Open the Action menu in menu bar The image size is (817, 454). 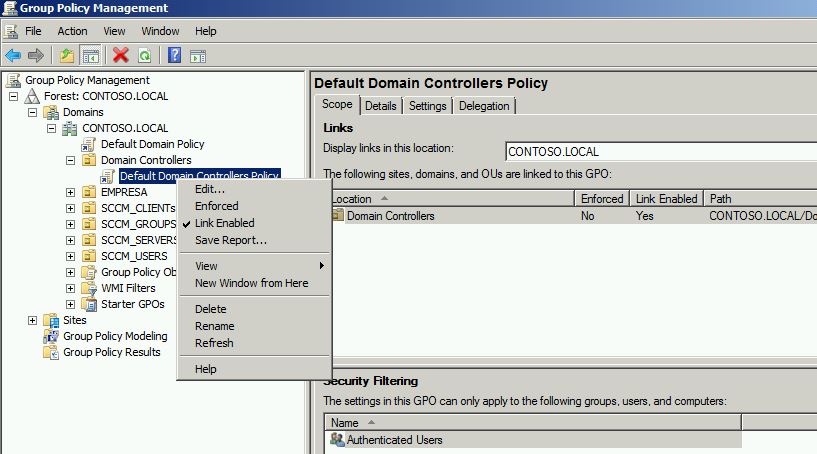tap(72, 31)
